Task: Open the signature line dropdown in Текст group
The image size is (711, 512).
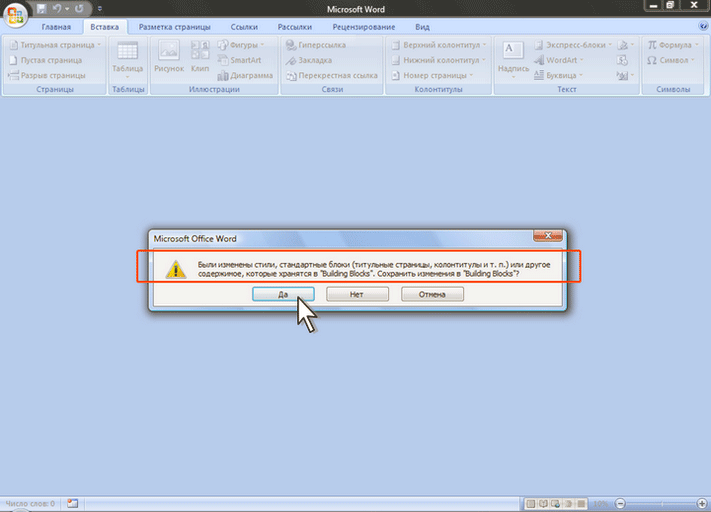Action: coord(626,45)
